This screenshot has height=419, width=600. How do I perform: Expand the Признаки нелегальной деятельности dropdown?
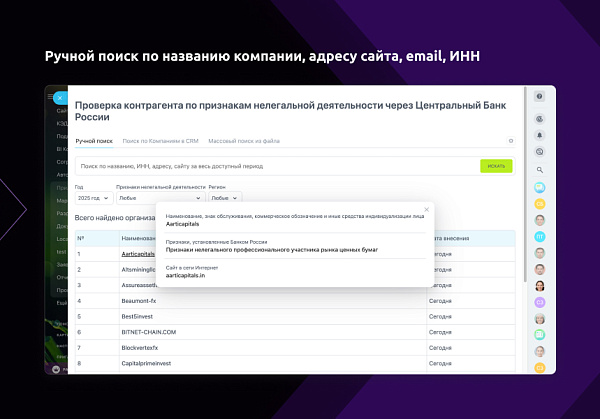(161, 198)
